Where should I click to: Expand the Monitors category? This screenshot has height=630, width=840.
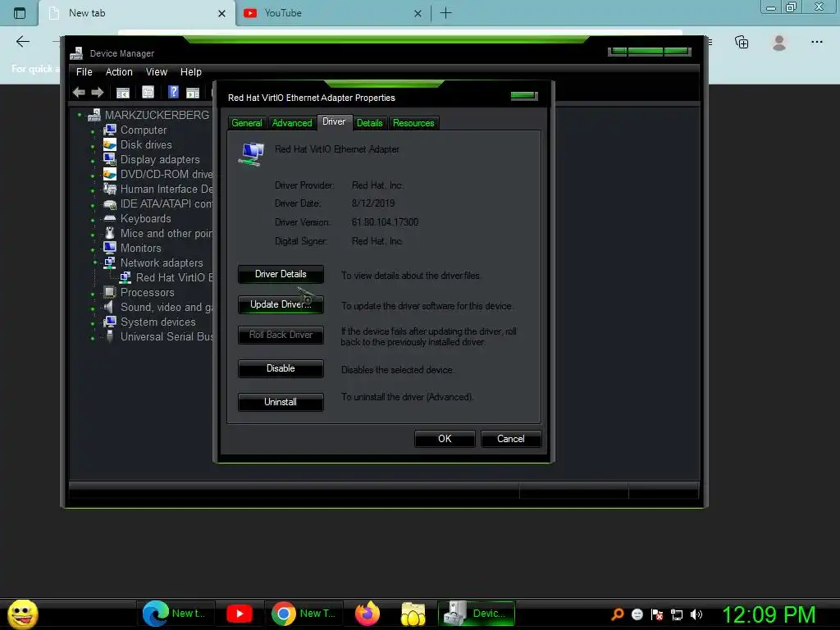point(93,249)
